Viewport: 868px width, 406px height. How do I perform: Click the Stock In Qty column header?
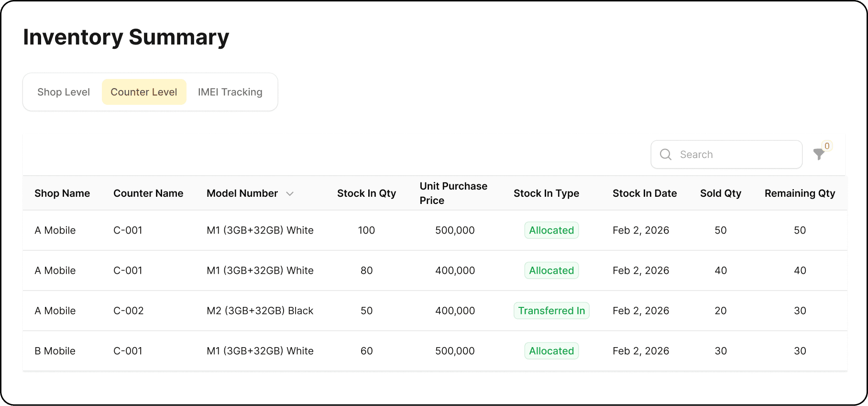(367, 193)
